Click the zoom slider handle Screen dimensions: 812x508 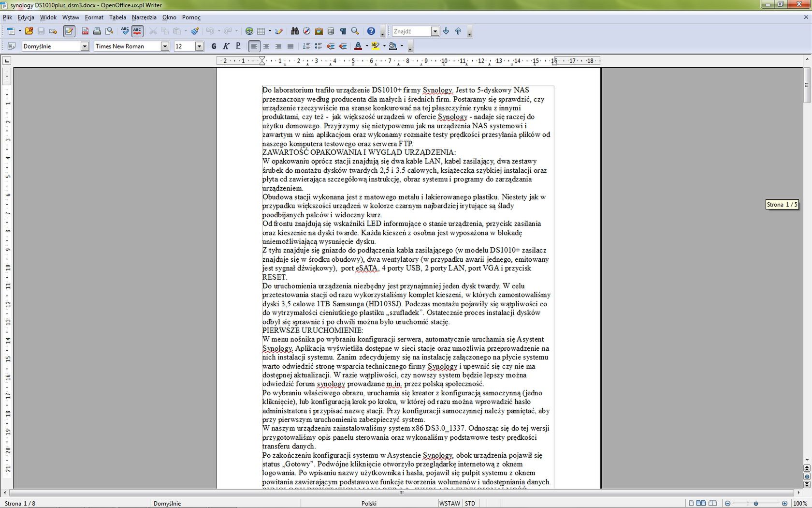(x=756, y=504)
